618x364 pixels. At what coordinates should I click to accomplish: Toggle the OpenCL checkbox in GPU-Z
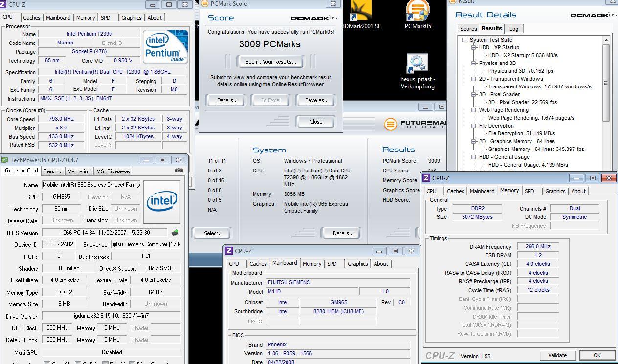click(47, 363)
